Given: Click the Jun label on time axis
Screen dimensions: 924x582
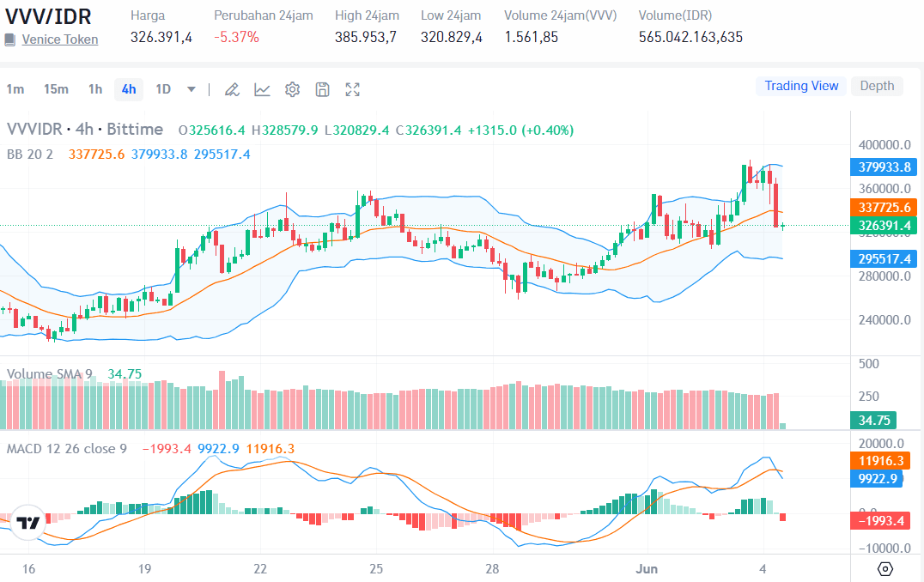Looking at the screenshot, I should point(647,569).
